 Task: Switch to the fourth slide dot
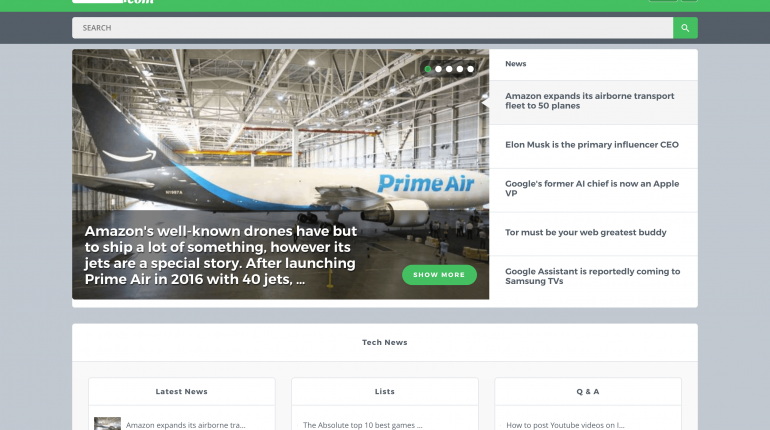click(x=460, y=69)
